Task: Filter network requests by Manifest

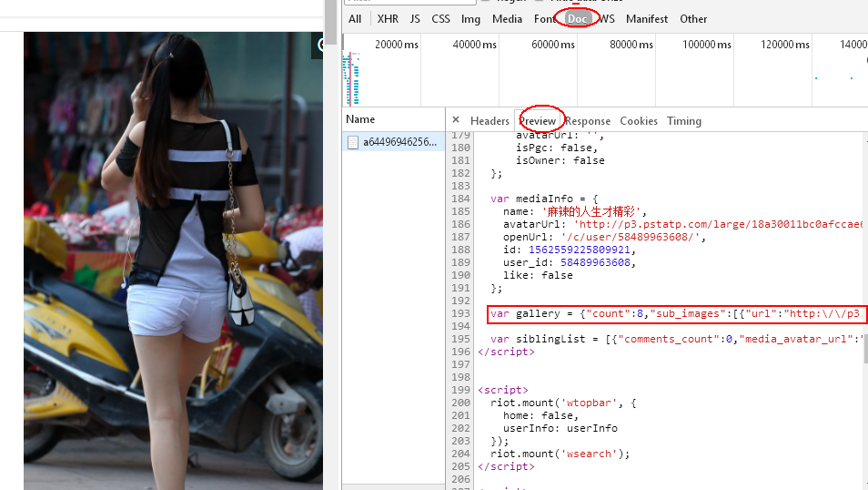Action: pos(647,19)
